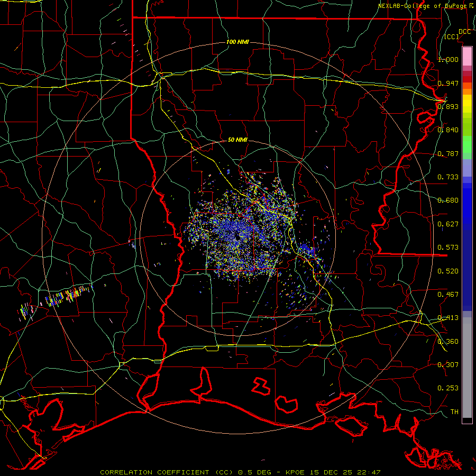
Task: Click the 0.787 legend value
Action: [448, 153]
